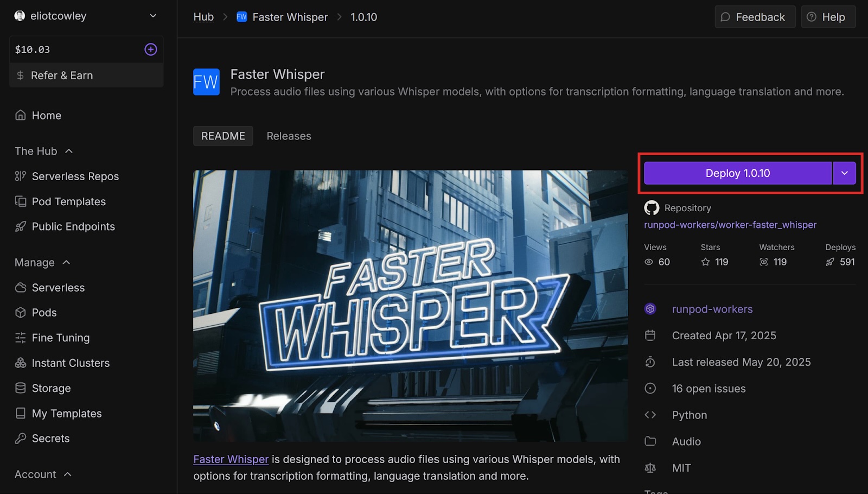Screen dimensions: 868x494
Task: Click the Watchers icon
Action: point(764,262)
